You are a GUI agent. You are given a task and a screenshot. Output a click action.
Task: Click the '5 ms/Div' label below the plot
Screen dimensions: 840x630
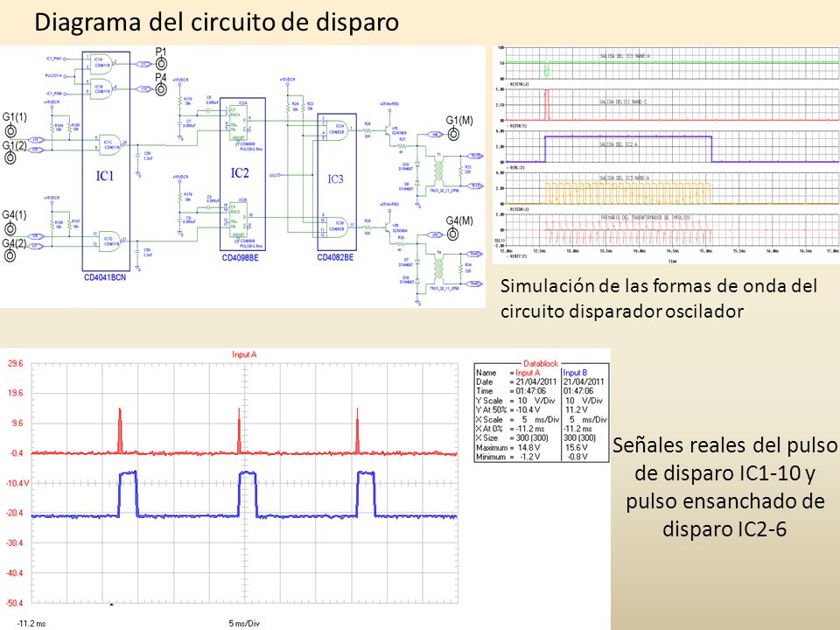244,624
